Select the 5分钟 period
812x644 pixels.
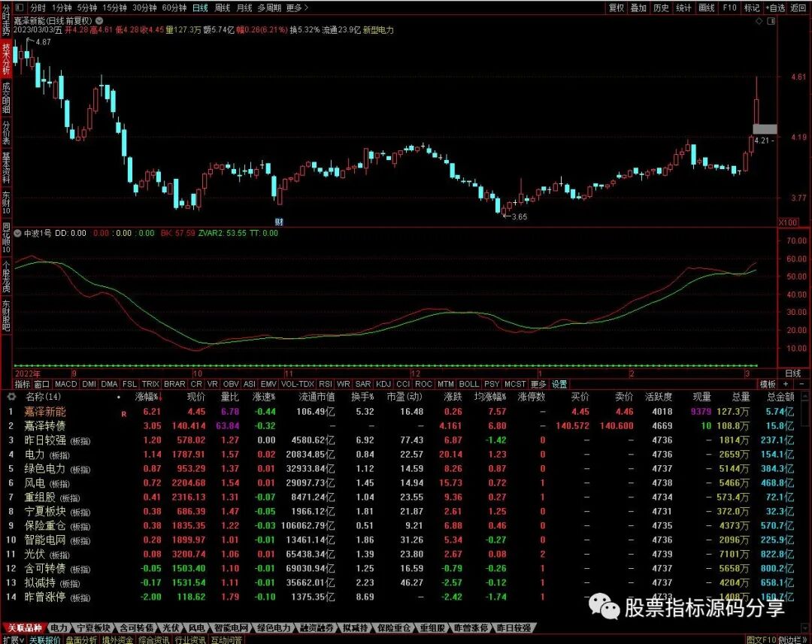tap(86, 8)
